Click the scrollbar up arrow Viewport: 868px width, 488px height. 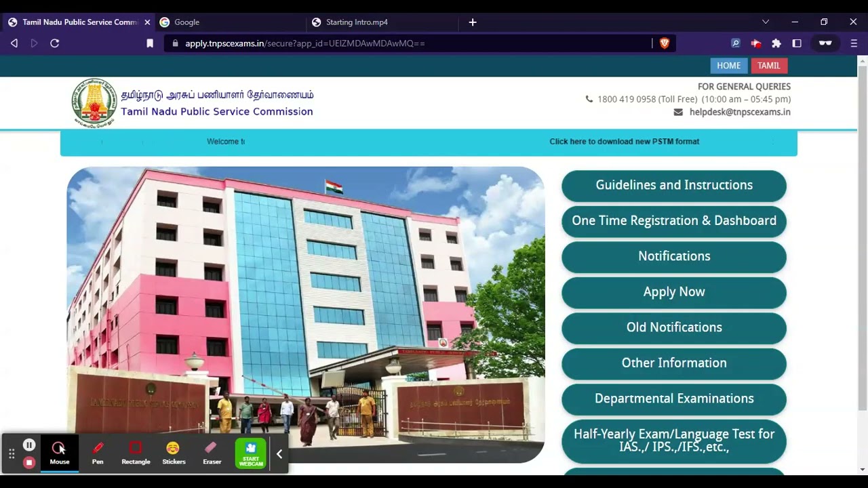click(863, 61)
